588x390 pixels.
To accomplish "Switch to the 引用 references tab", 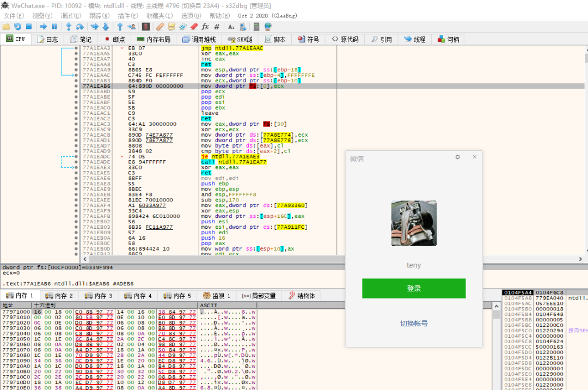I will pos(382,39).
